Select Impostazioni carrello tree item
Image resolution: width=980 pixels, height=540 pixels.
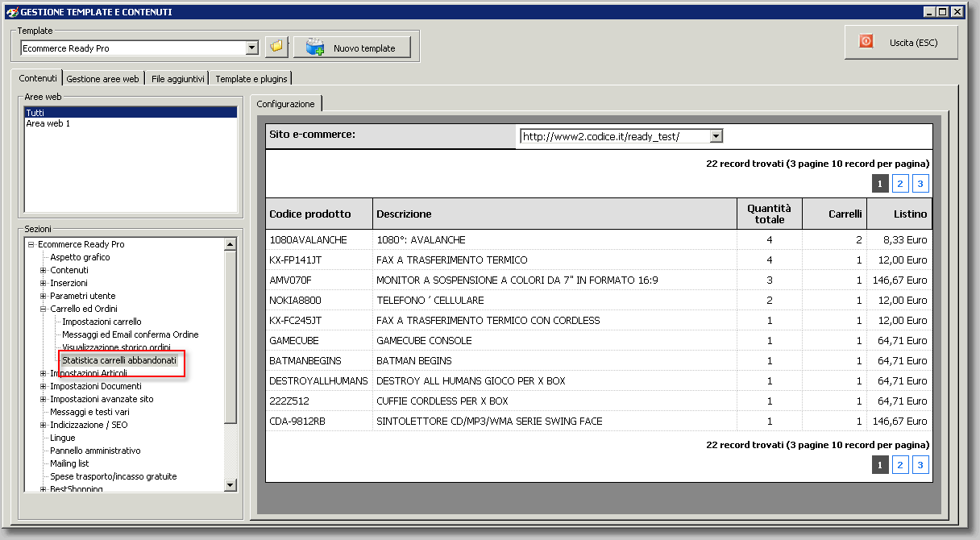102,322
